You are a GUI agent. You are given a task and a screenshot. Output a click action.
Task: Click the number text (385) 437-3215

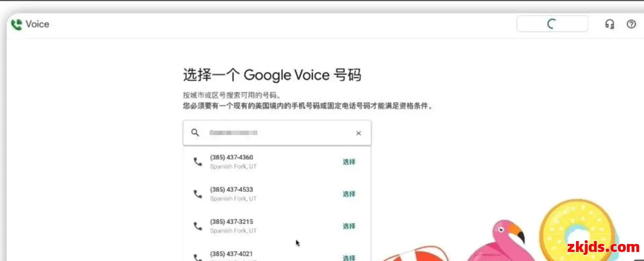(231, 221)
